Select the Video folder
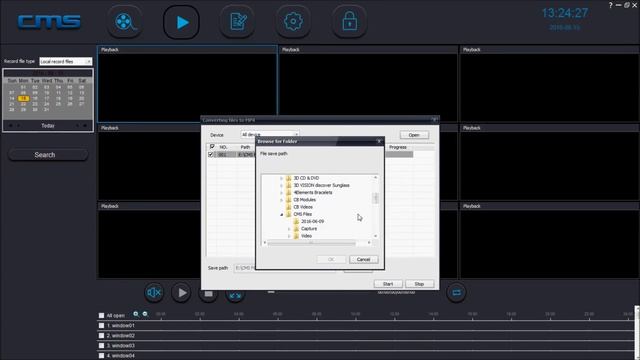 point(306,236)
